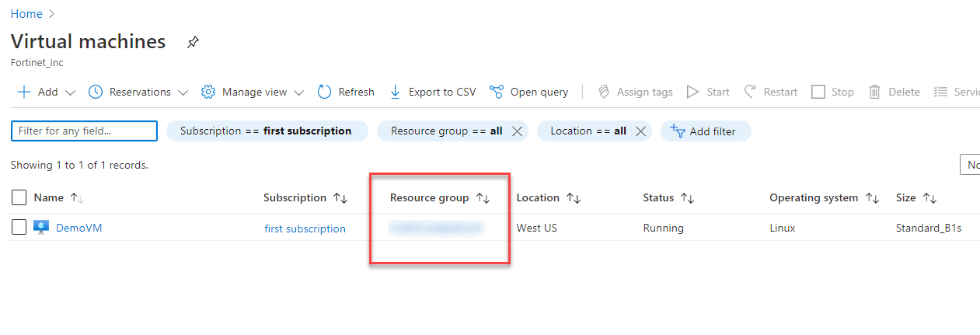980x335 pixels.
Task: Check the select-all rows checkbox
Action: 19,197
